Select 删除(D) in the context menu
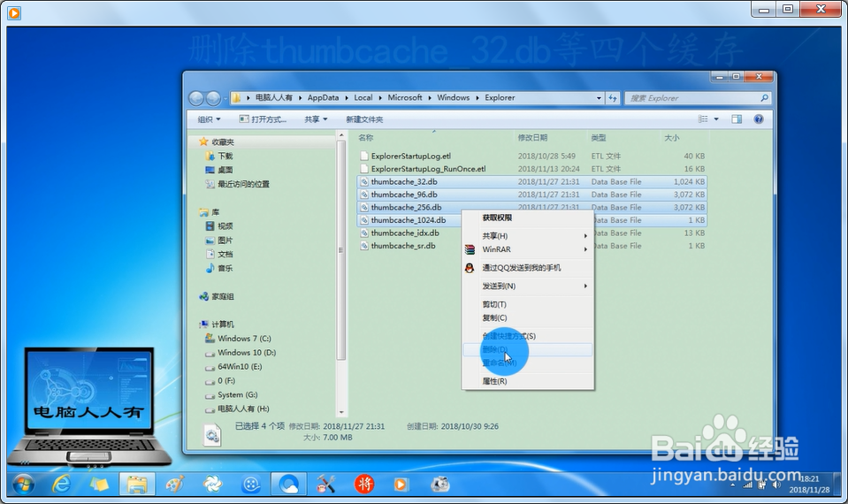 (x=527, y=349)
